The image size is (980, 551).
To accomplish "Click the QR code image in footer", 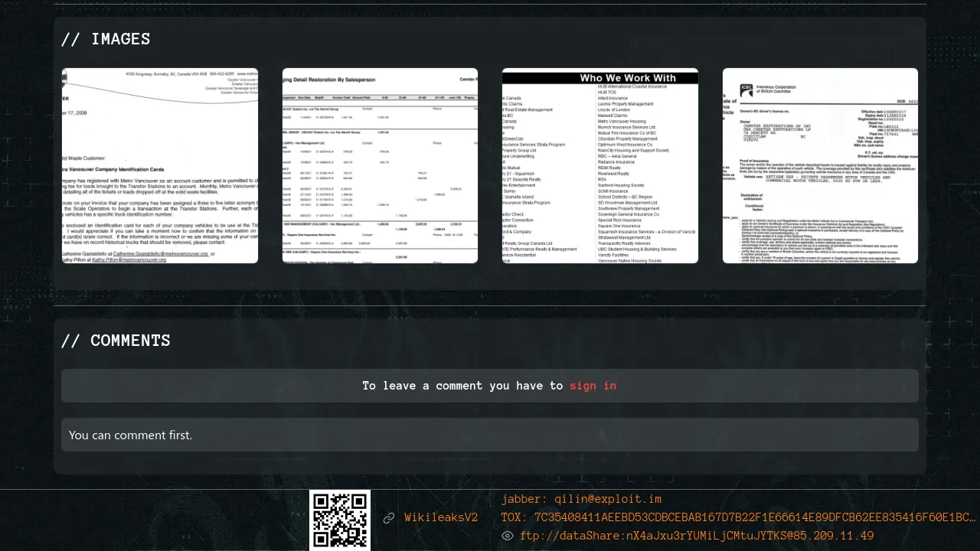I will tap(340, 520).
